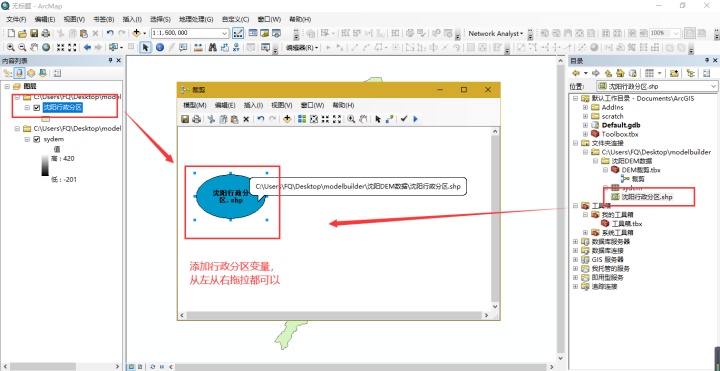This screenshot has height=371, width=720.
Task: Click the Add Data icon in ArcMap toolbar
Action: [x=136, y=34]
